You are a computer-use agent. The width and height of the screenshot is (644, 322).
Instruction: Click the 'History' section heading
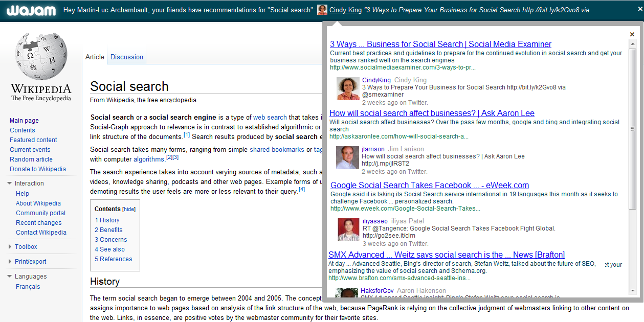point(105,282)
